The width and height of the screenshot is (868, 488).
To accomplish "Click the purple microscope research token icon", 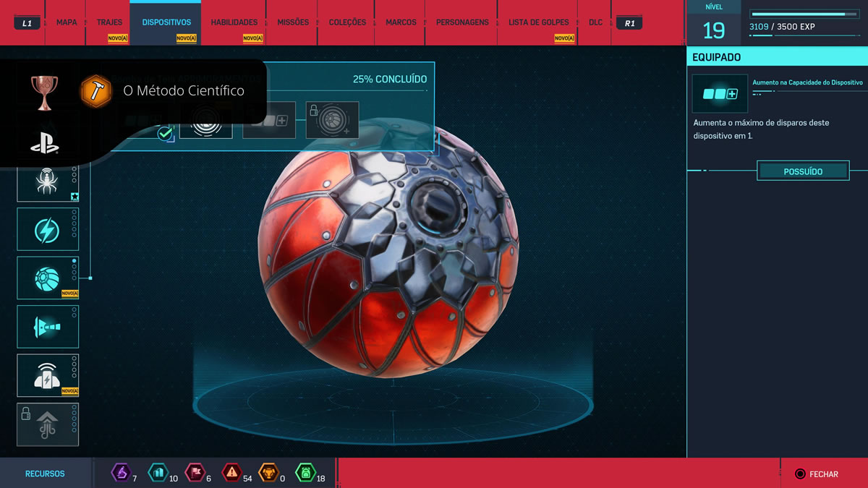I will tap(120, 473).
